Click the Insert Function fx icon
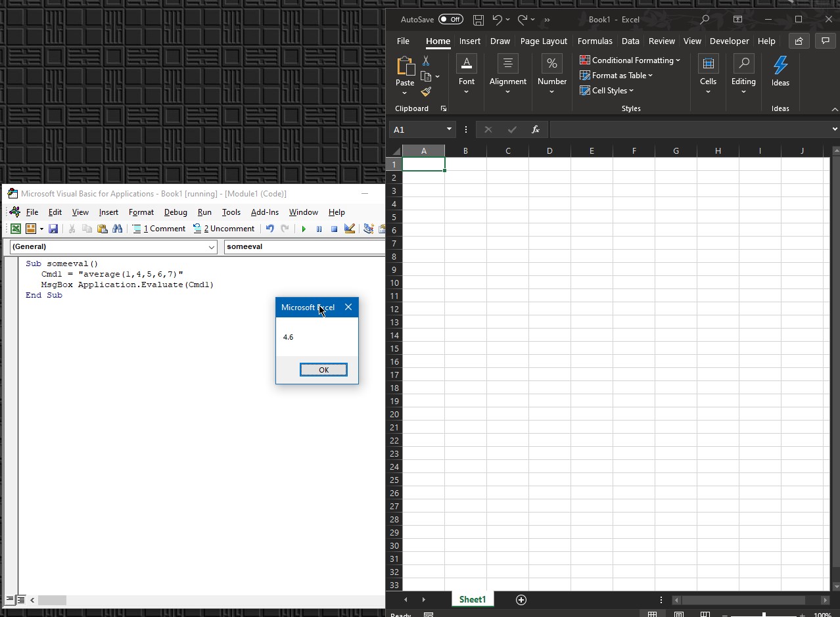Screen dimensions: 840x617 536,129
